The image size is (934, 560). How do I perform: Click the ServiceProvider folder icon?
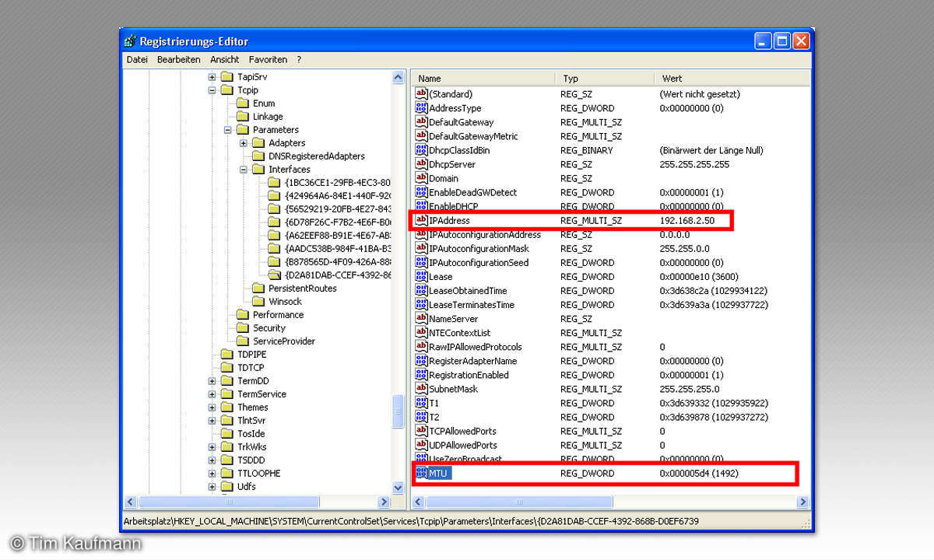243,341
